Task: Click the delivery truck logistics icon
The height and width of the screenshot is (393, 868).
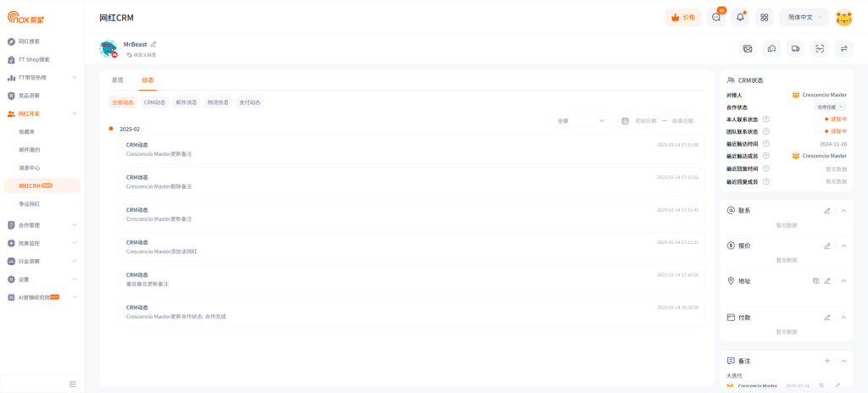Action: point(796,49)
